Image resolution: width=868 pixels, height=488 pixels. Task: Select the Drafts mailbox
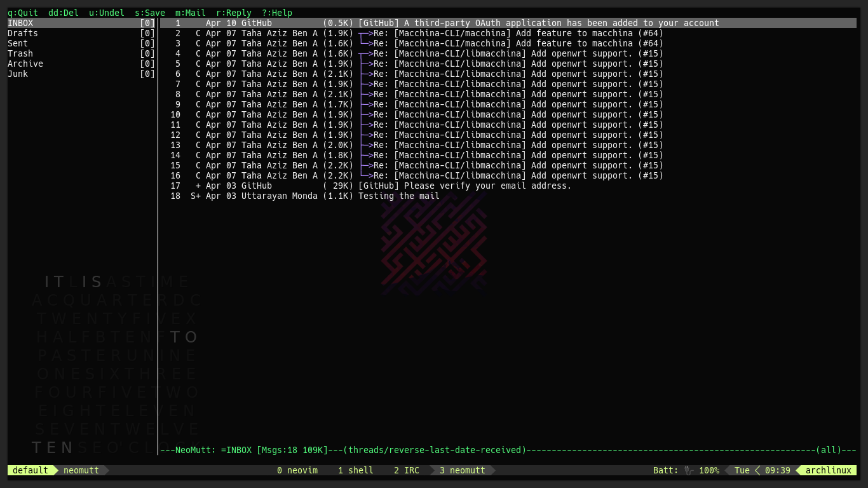[23, 33]
